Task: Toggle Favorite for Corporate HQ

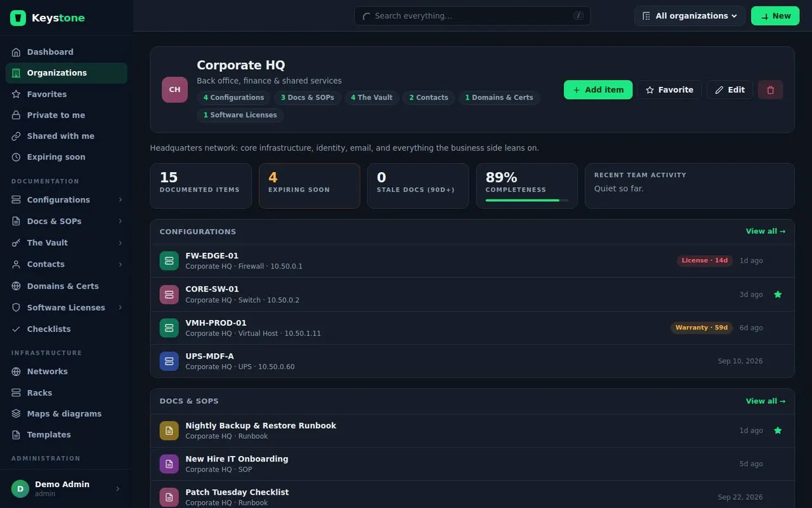Action: click(x=669, y=90)
